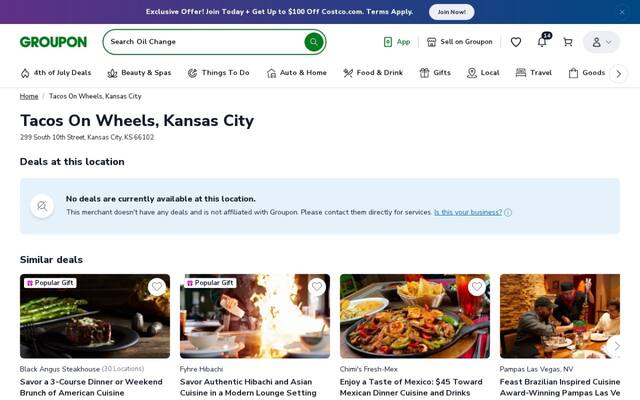The width and height of the screenshot is (640, 400).
Task: Open 'Feast Brazilian Inspired Cuisine' deal title
Action: [x=560, y=387]
